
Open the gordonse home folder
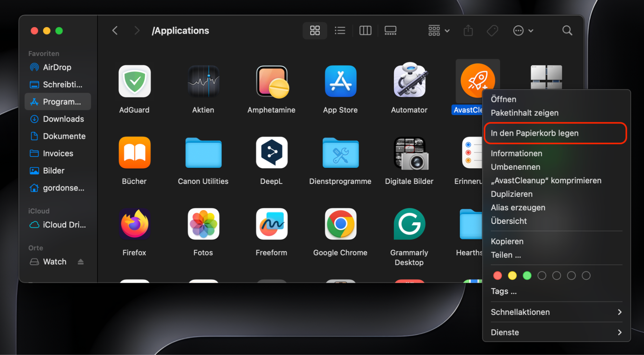pyautogui.click(x=58, y=188)
